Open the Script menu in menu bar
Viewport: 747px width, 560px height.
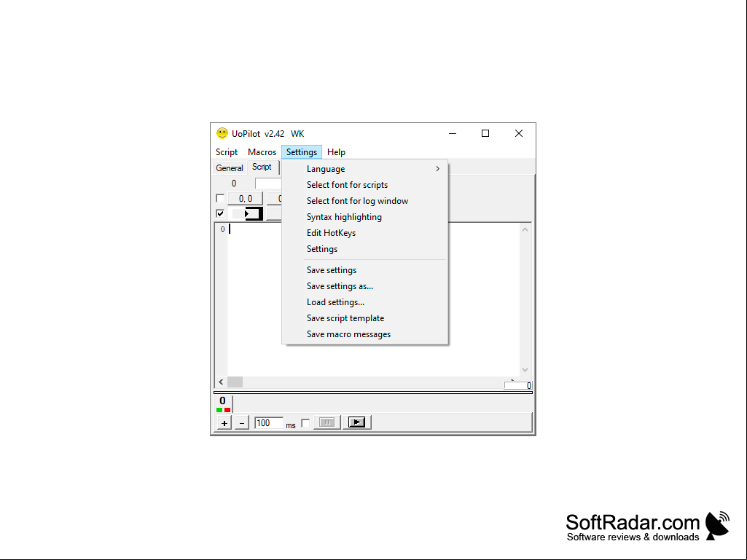point(227,152)
